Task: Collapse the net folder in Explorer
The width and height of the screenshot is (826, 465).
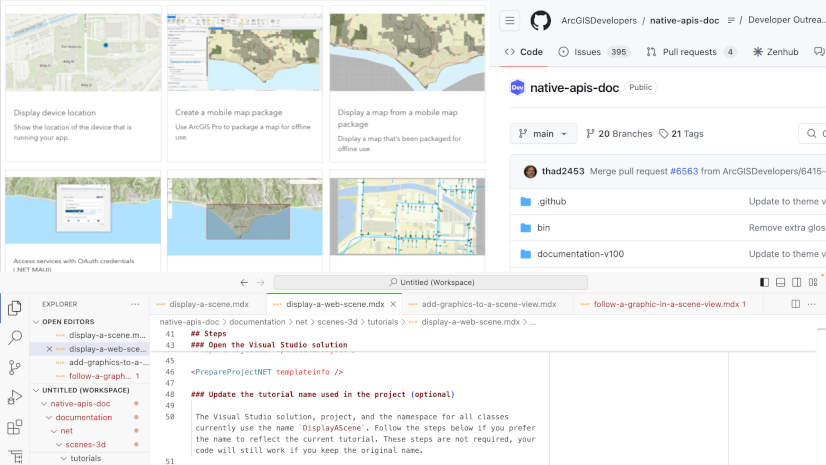Action: point(54,431)
